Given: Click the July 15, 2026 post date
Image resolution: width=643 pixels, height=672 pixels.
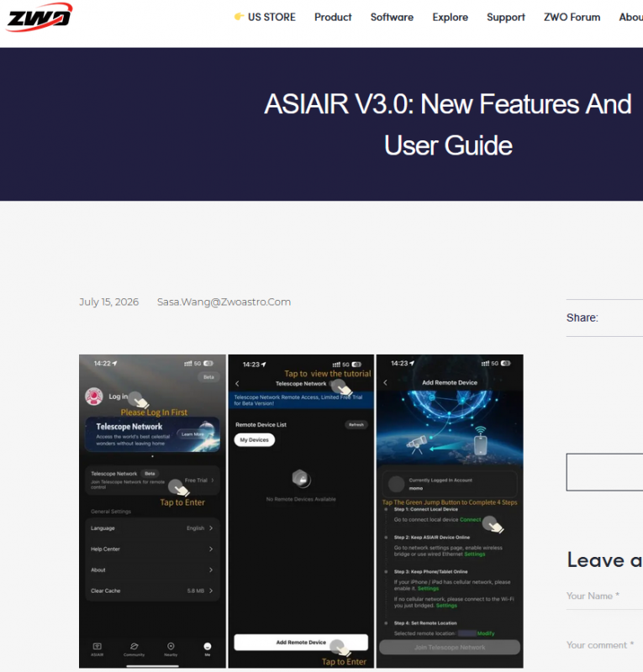Looking at the screenshot, I should [108, 302].
